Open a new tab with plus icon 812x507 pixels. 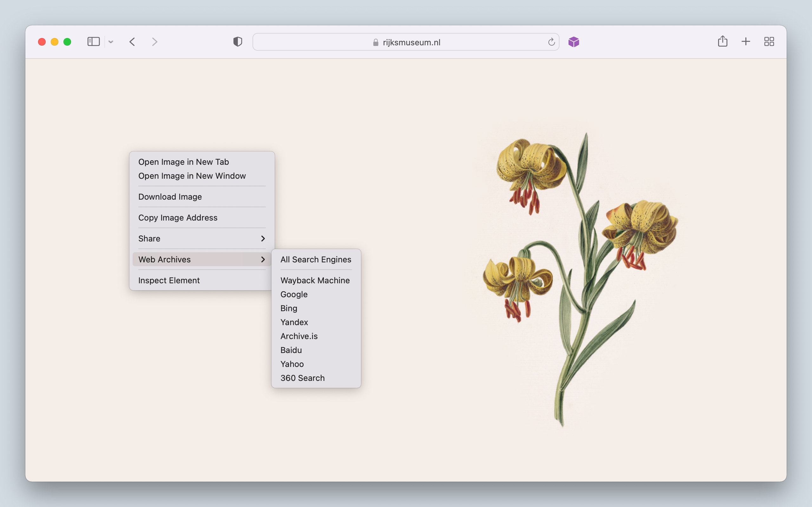click(746, 42)
